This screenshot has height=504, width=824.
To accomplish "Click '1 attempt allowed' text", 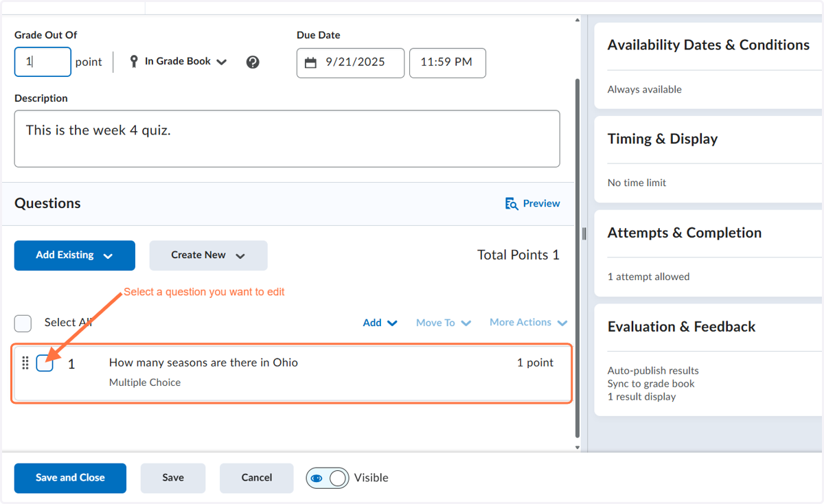I will coord(648,277).
